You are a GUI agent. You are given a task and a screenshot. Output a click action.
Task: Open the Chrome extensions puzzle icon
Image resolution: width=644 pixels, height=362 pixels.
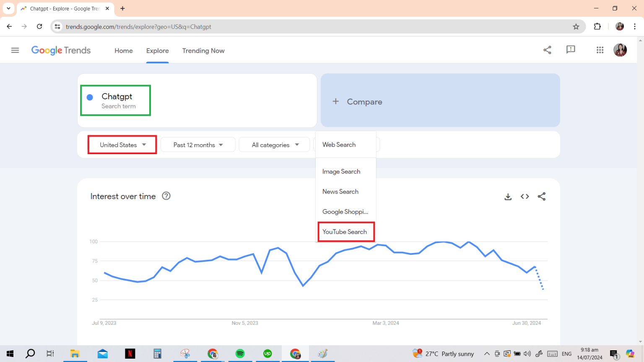[597, 26]
